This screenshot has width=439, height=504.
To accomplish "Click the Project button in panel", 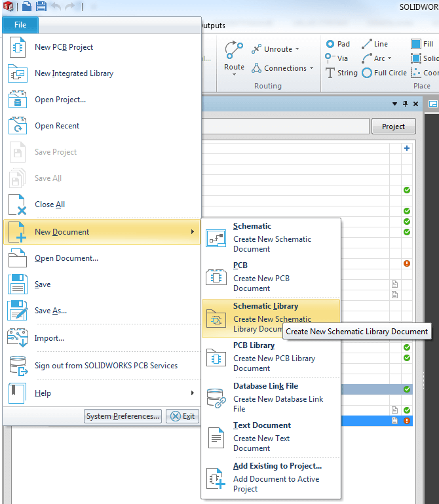I will [393, 126].
